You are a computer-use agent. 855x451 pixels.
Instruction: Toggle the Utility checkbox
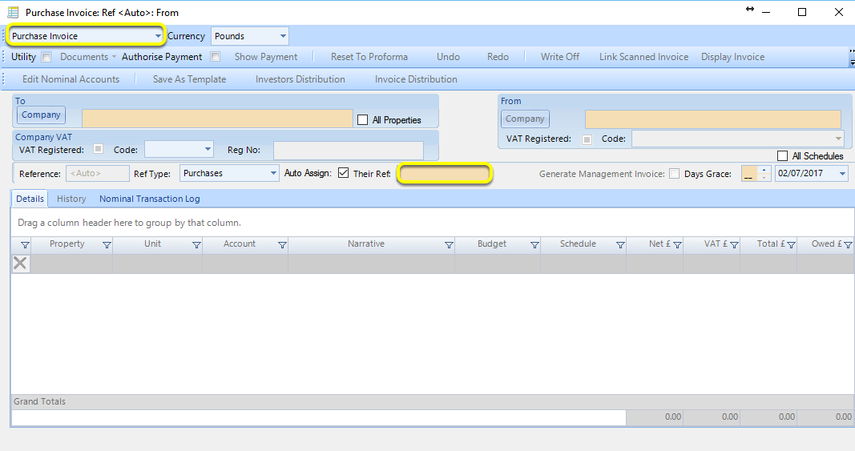(x=46, y=57)
